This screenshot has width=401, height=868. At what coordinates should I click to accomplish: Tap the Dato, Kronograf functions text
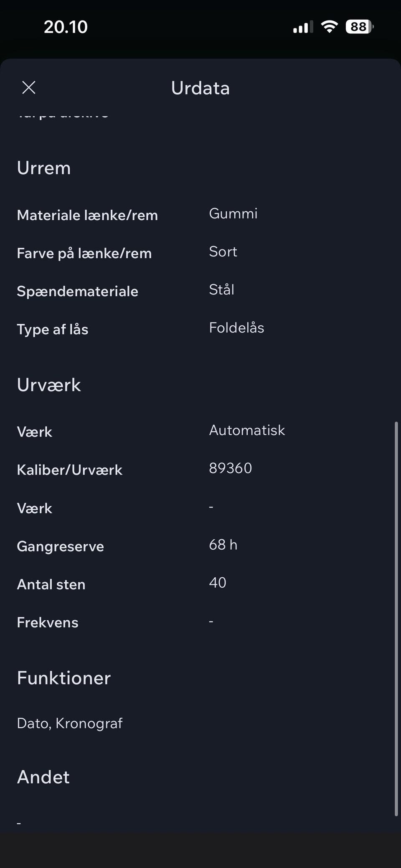point(70,723)
